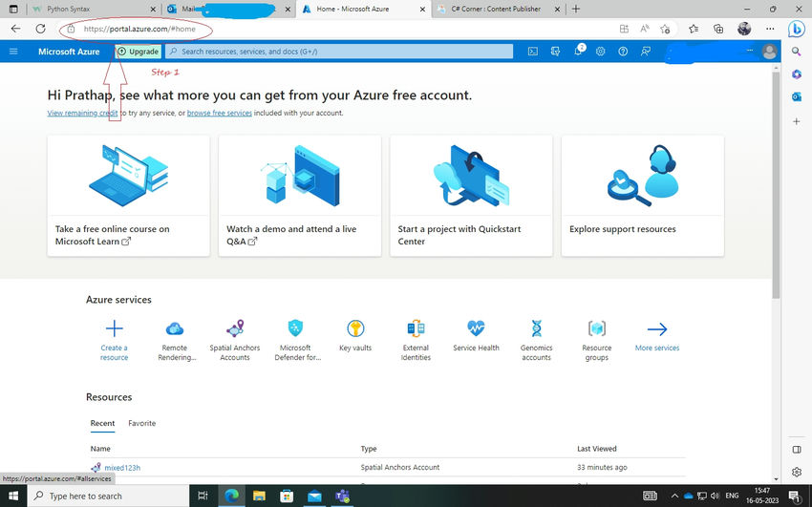The width and height of the screenshot is (812, 507).
Task: Open Task View on the taskbar
Action: point(203,496)
